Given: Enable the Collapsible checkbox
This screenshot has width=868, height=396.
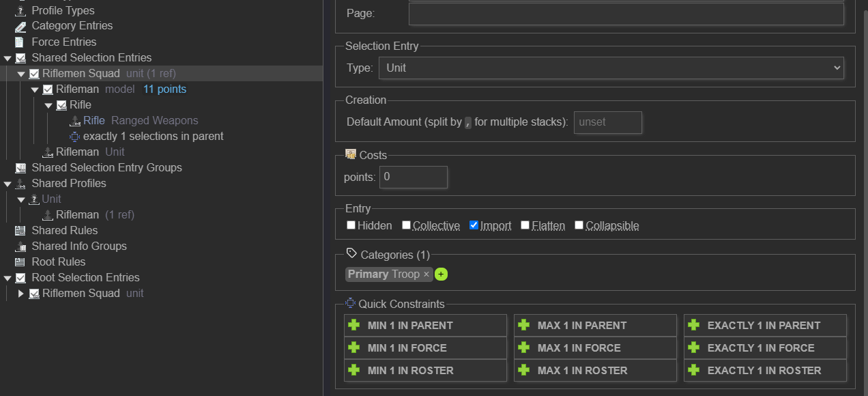Looking at the screenshot, I should (579, 225).
